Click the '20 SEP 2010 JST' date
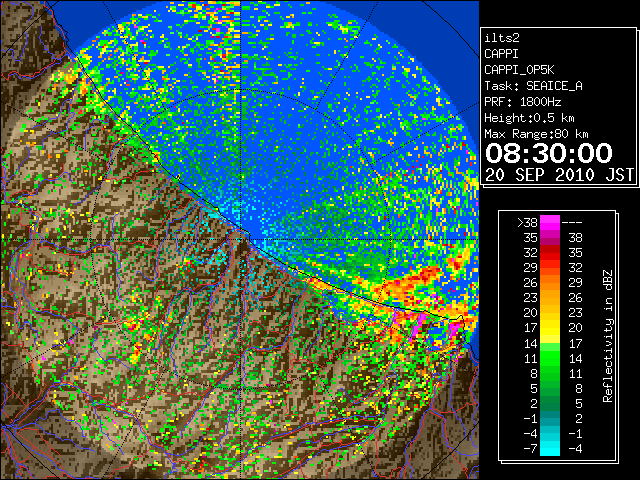Viewport: 640px width, 480px height. click(559, 175)
